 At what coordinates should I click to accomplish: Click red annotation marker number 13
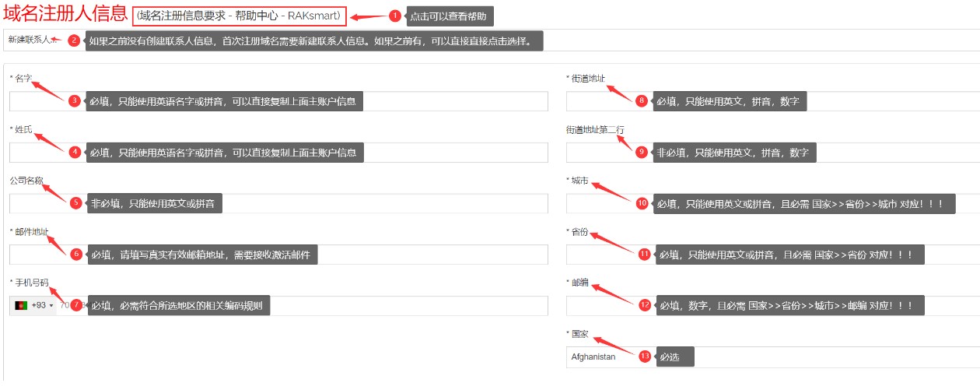click(644, 356)
